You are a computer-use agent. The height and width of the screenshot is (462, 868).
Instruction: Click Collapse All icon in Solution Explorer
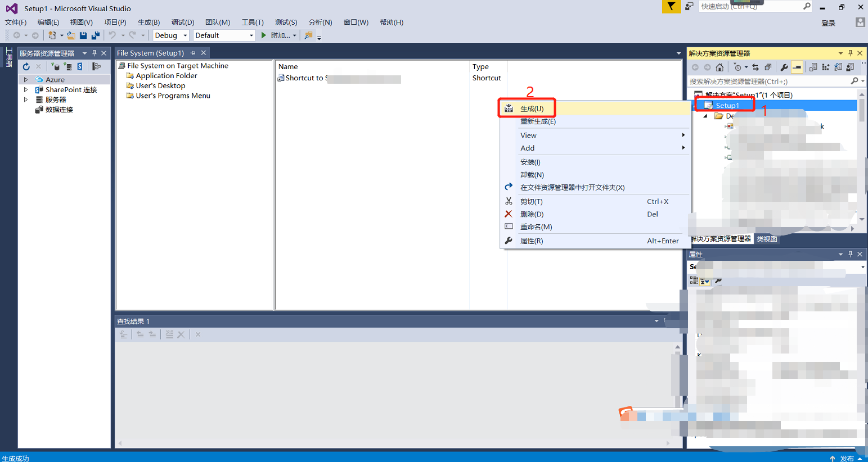coord(768,67)
